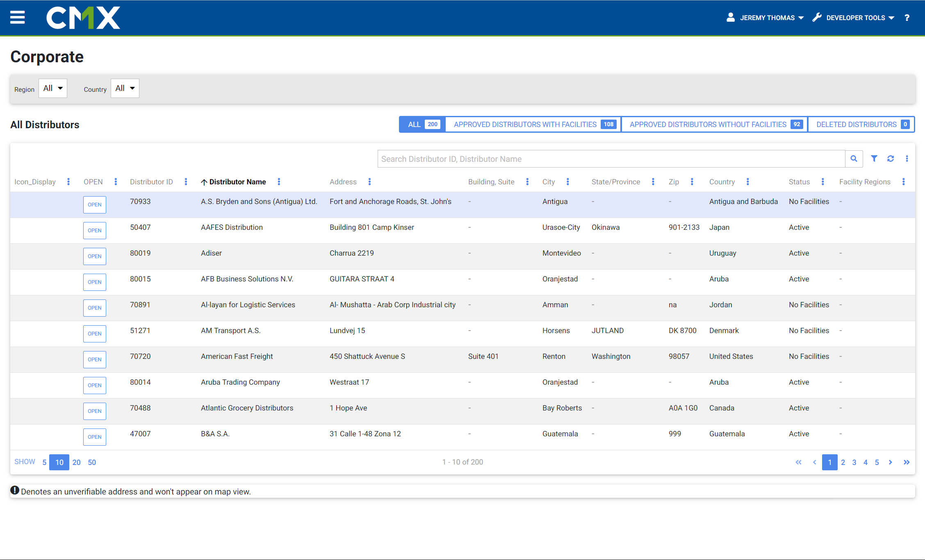This screenshot has width=925, height=560.
Task: Go to page 3
Action: point(854,463)
